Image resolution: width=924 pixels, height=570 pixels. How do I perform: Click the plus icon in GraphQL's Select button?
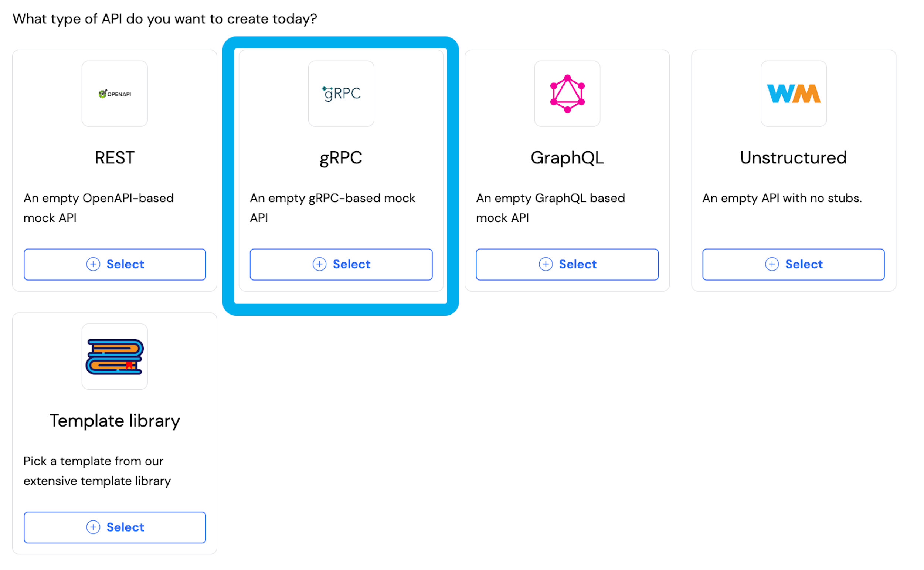point(546,264)
